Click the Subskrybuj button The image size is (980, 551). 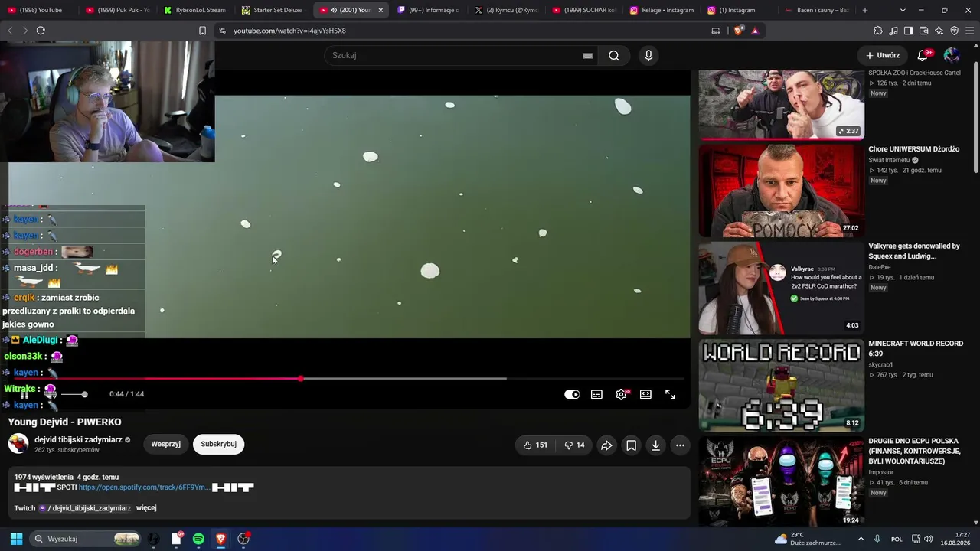pyautogui.click(x=218, y=444)
